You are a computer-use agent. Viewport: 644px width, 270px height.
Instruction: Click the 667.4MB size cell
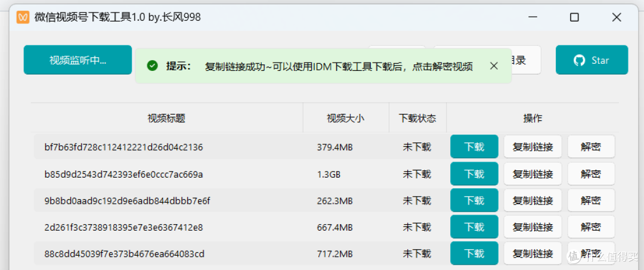click(x=335, y=227)
